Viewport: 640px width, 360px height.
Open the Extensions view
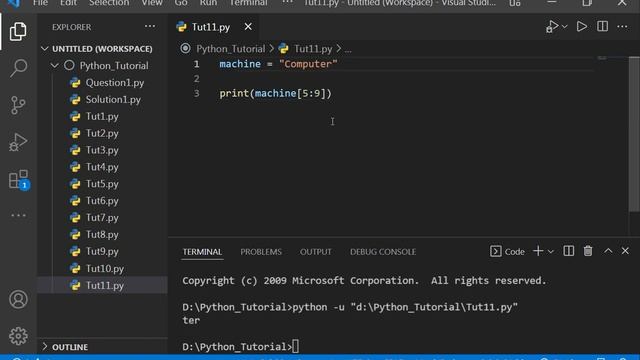pos(19,180)
